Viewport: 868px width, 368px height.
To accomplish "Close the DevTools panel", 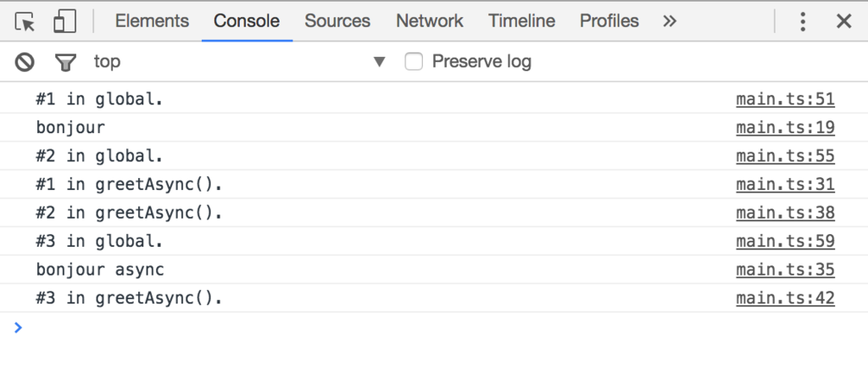I will tap(843, 21).
